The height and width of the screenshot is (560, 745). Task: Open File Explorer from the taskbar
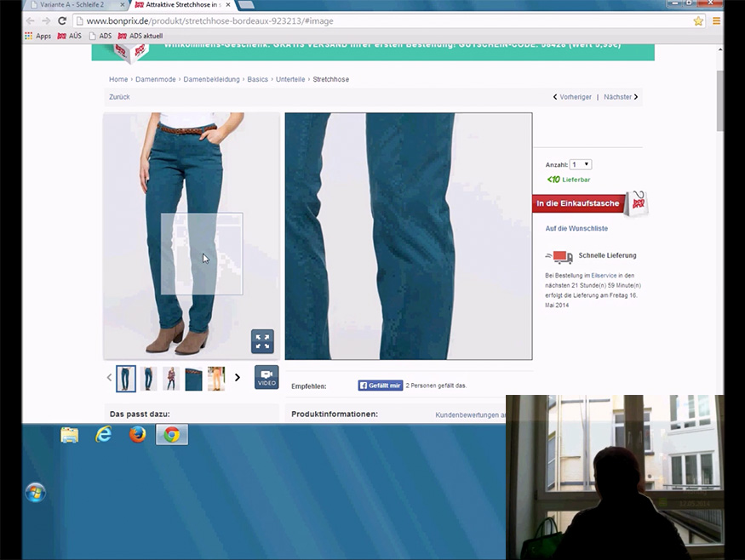69,435
